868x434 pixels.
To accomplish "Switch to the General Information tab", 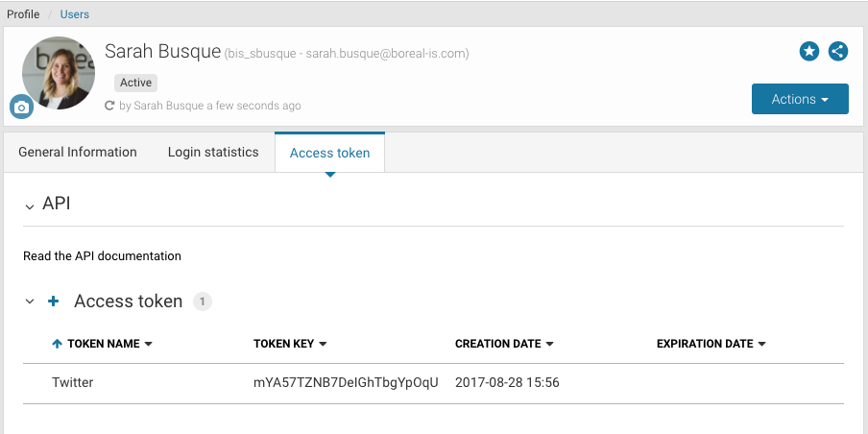I will 78,152.
